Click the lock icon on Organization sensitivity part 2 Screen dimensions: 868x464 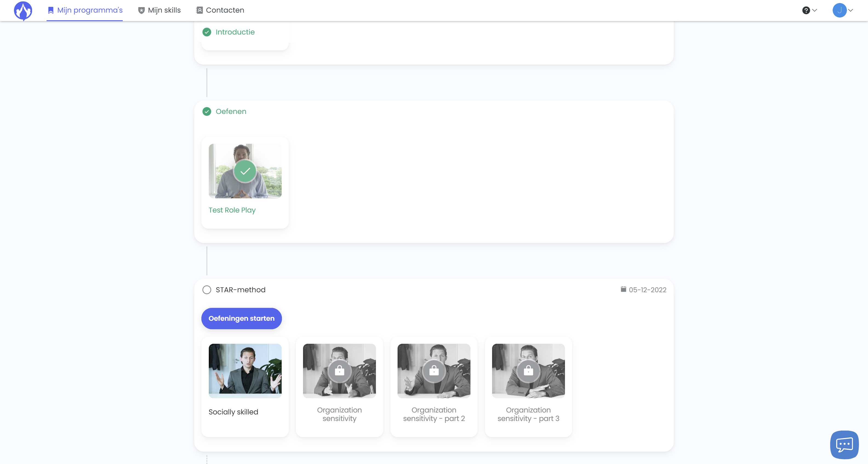click(434, 371)
